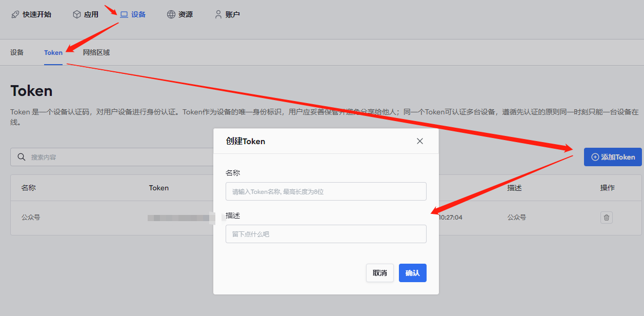Screen dimensions: 644x316
Task: Click the cube icon for 应用
Action: [x=77, y=14]
